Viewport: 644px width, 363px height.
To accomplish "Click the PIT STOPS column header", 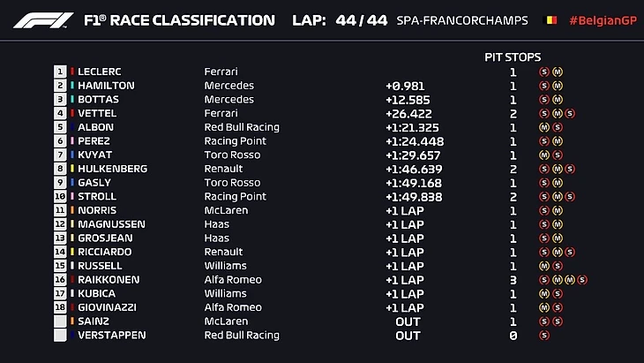I will pos(513,57).
